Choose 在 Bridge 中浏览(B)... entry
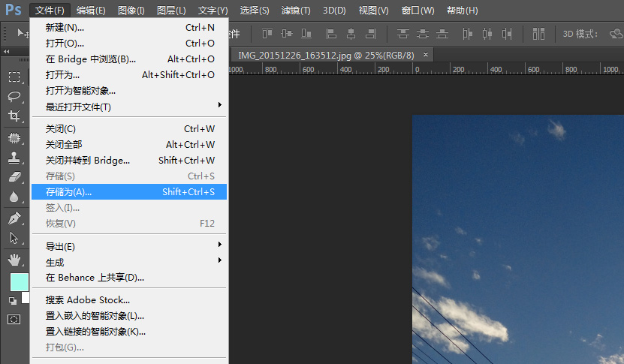This screenshot has height=364, width=624. point(129,59)
